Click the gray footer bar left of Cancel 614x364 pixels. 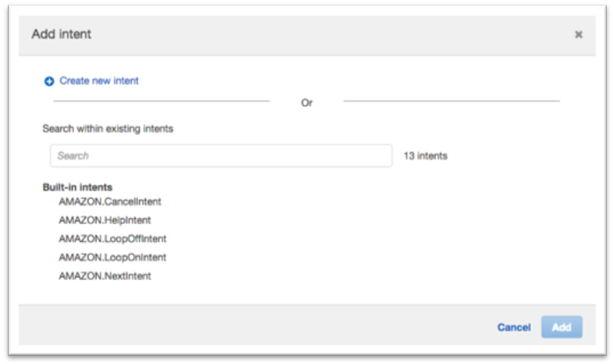[255, 325]
